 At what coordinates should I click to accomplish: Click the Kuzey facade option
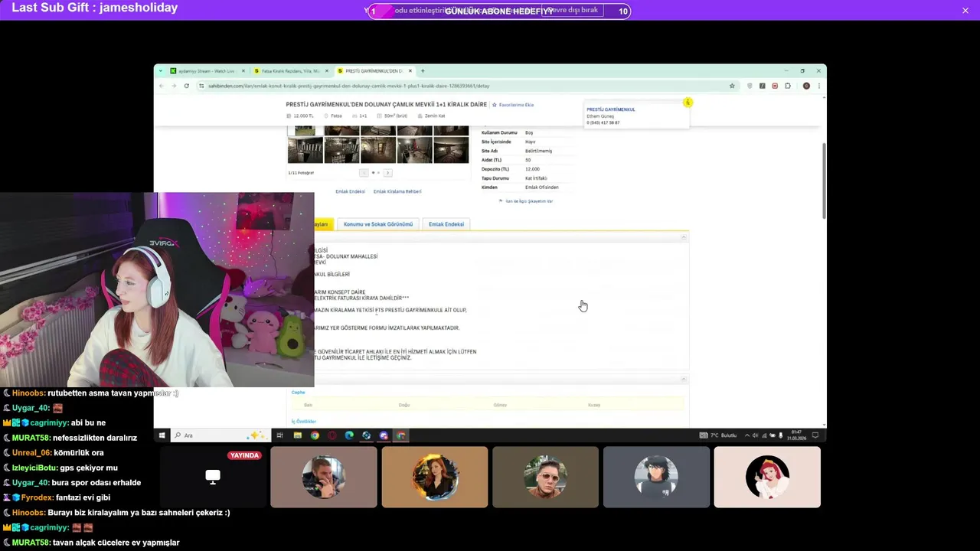594,405
